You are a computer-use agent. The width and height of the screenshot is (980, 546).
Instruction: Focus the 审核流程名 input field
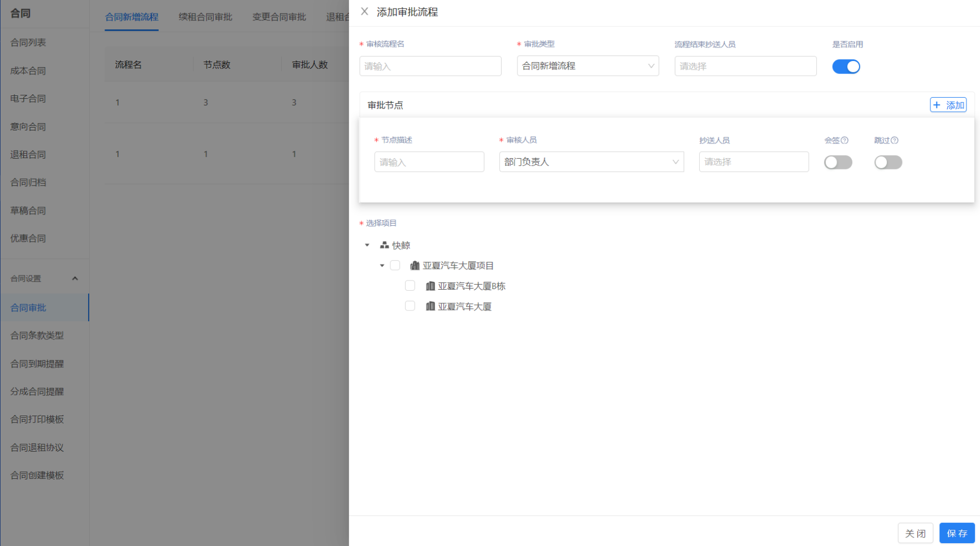click(430, 66)
